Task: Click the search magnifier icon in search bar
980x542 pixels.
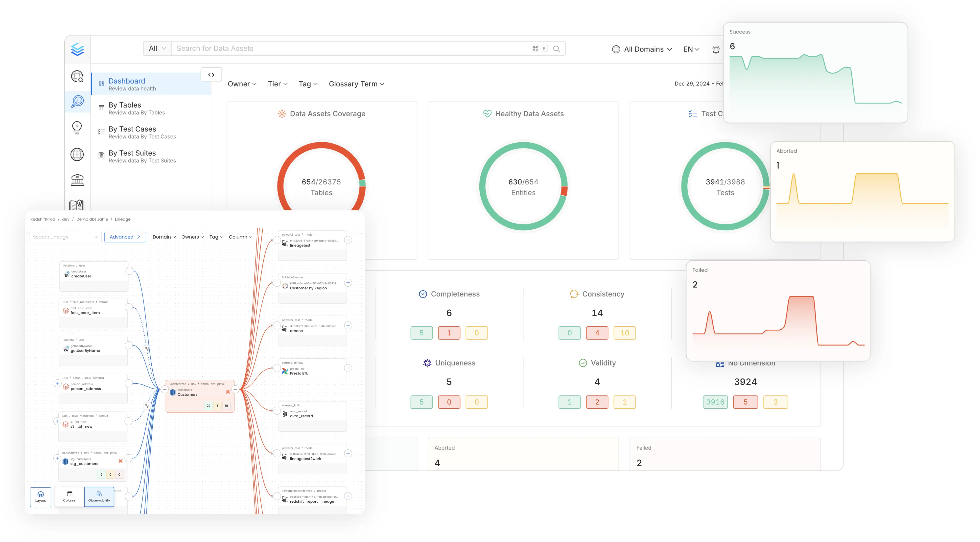Action: coord(556,49)
